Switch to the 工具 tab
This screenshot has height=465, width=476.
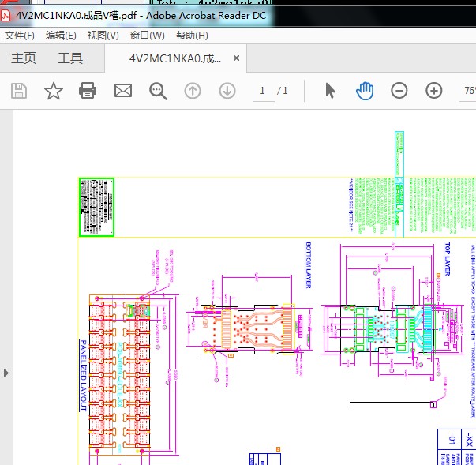70,58
